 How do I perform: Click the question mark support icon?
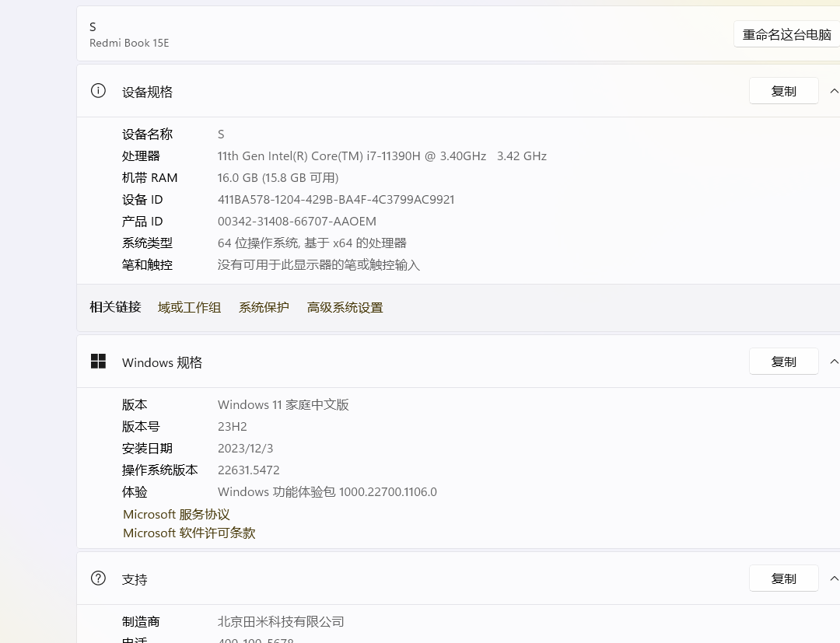(x=98, y=578)
